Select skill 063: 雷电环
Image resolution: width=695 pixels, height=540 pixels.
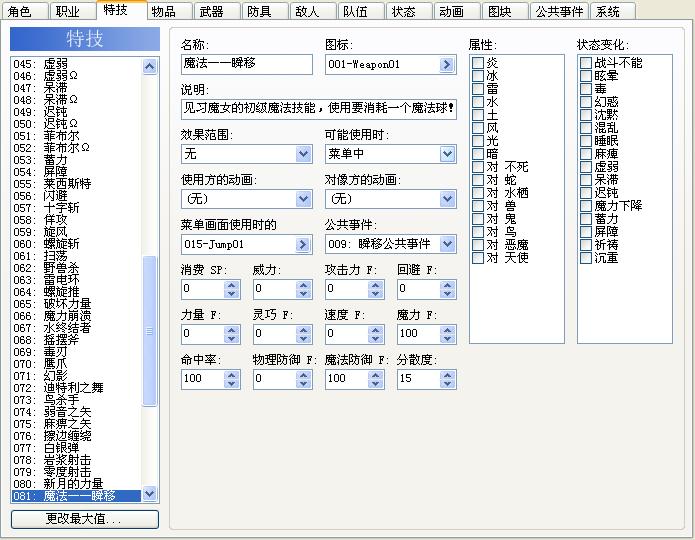(x=75, y=280)
